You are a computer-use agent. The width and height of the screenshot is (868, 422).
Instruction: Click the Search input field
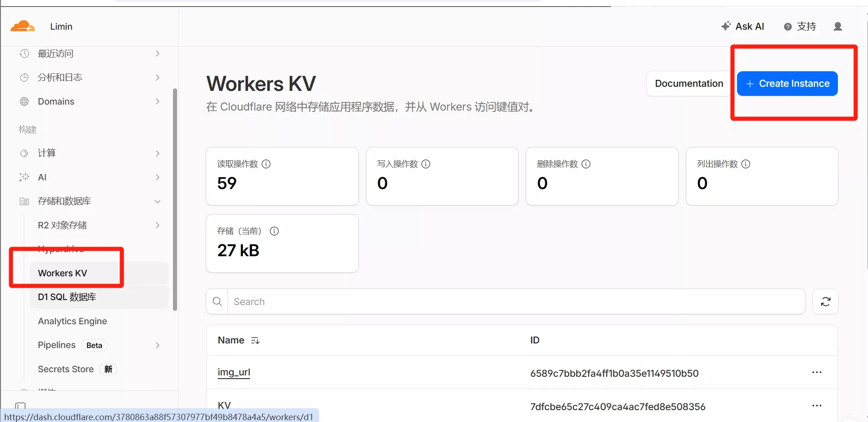516,301
